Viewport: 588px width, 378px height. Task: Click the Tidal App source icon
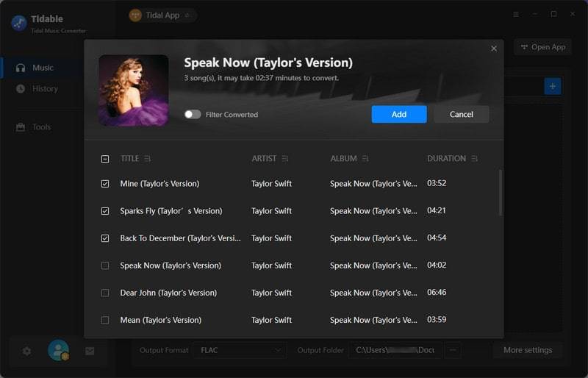pyautogui.click(x=135, y=15)
